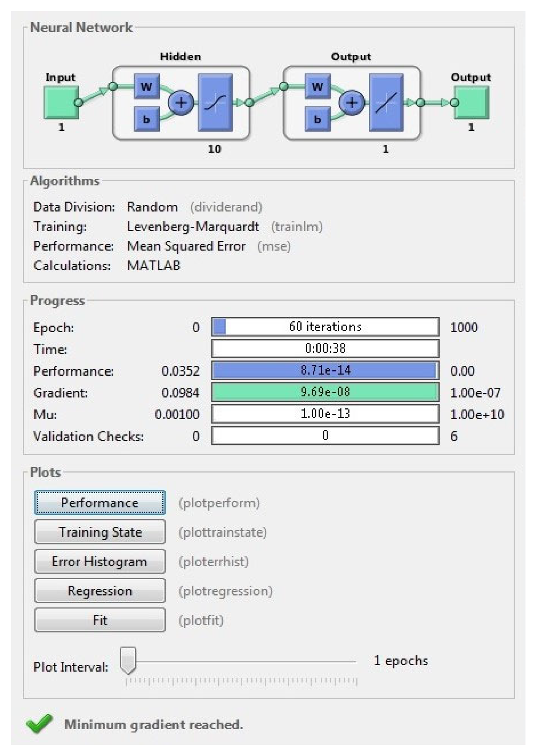Click the Epoch progress bar showing 60 iterations

(325, 327)
